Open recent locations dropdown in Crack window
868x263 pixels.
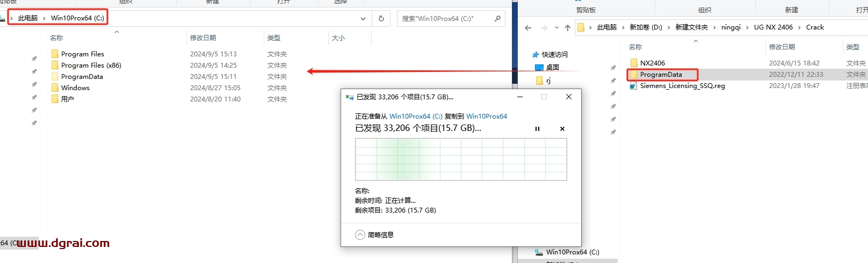click(x=556, y=27)
